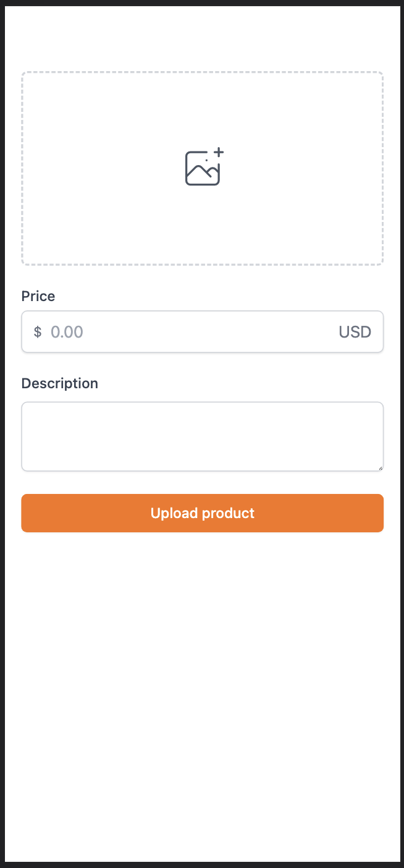Click the Price field label
This screenshot has height=868, width=404.
[38, 296]
